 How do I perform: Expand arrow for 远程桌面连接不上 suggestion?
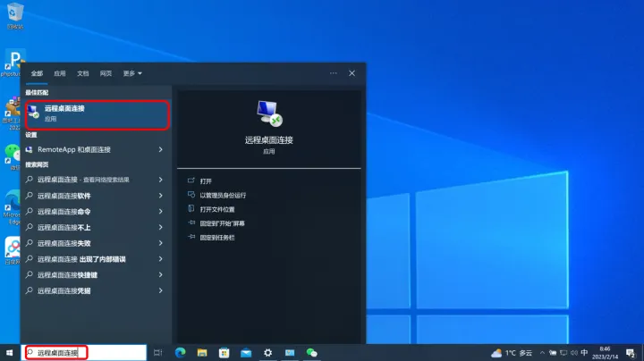coord(161,227)
